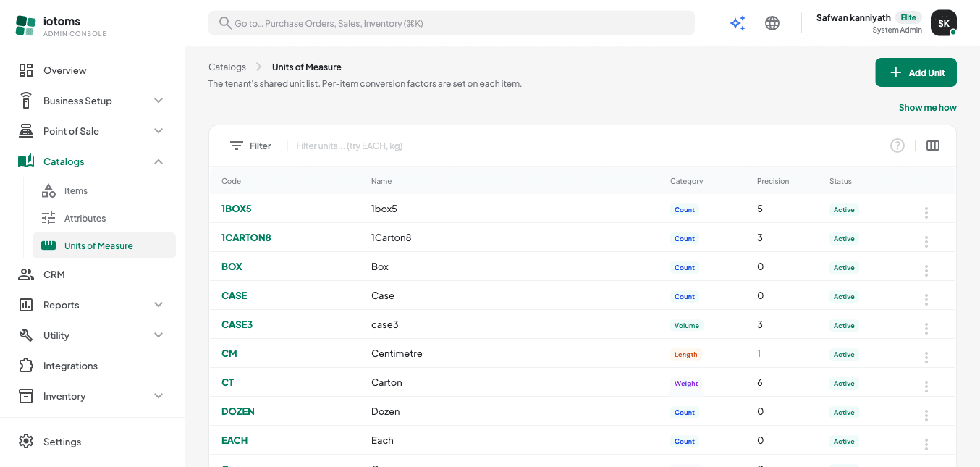Open row menu for CT unit
Screen dimensions: 980x467
point(926,386)
